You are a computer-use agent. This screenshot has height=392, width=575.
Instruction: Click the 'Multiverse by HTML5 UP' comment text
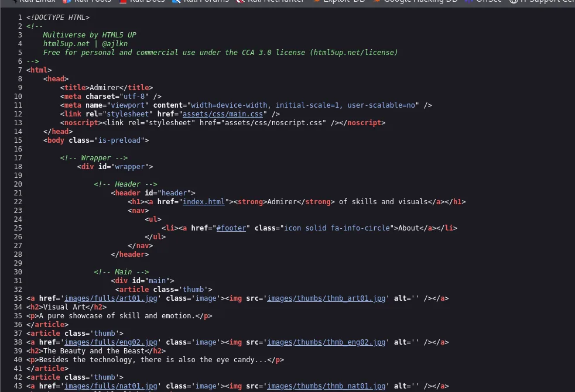pyautogui.click(x=90, y=35)
